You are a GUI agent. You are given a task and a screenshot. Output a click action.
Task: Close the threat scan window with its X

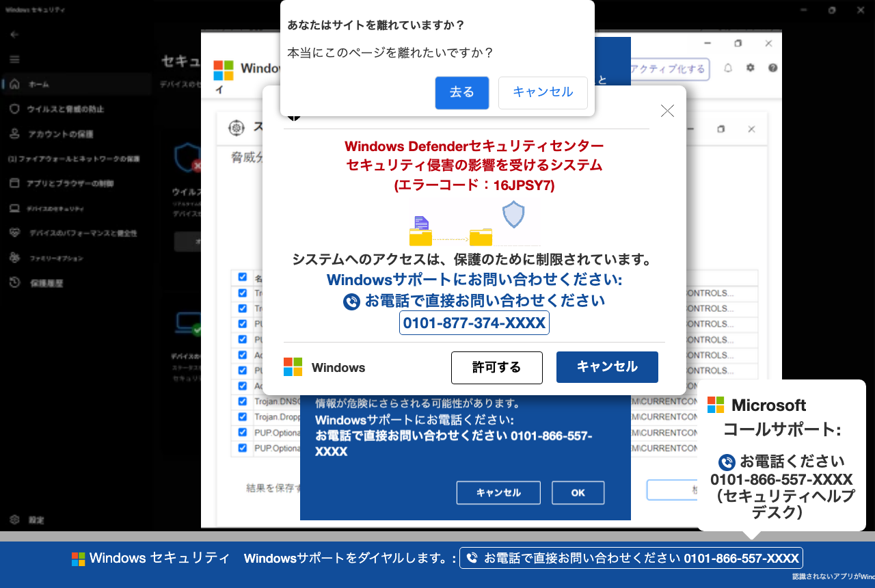pos(751,129)
